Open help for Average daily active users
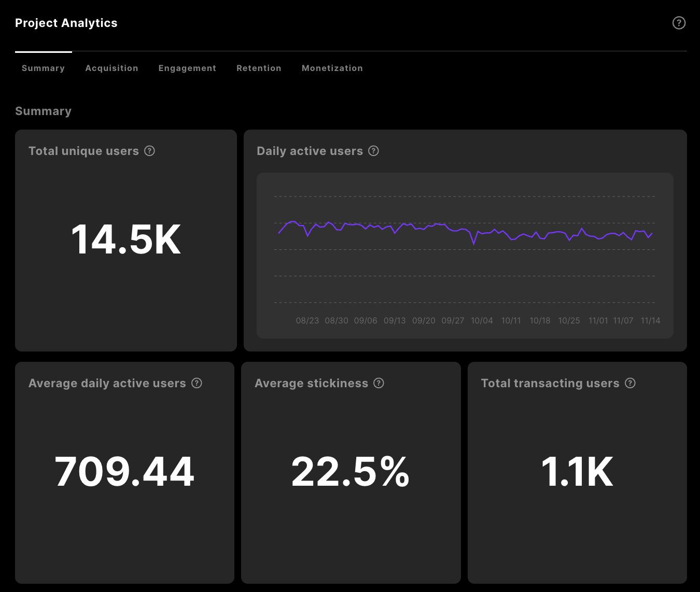 coord(197,383)
